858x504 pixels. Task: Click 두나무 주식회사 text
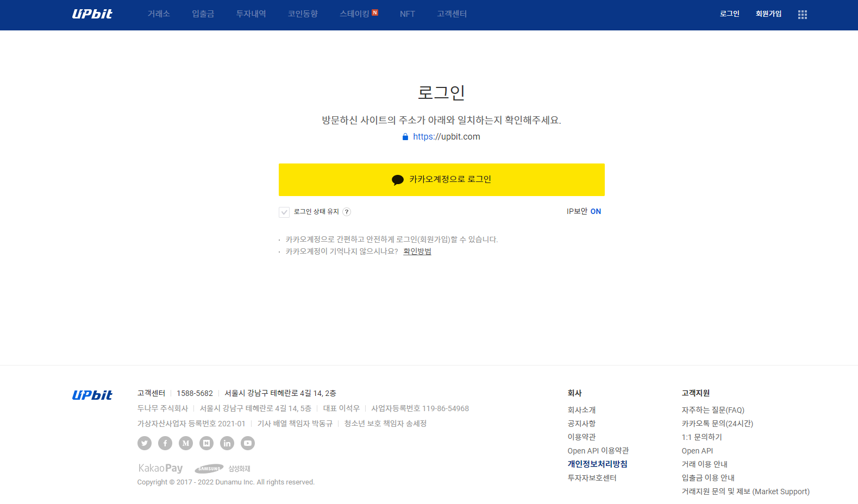pos(162,408)
